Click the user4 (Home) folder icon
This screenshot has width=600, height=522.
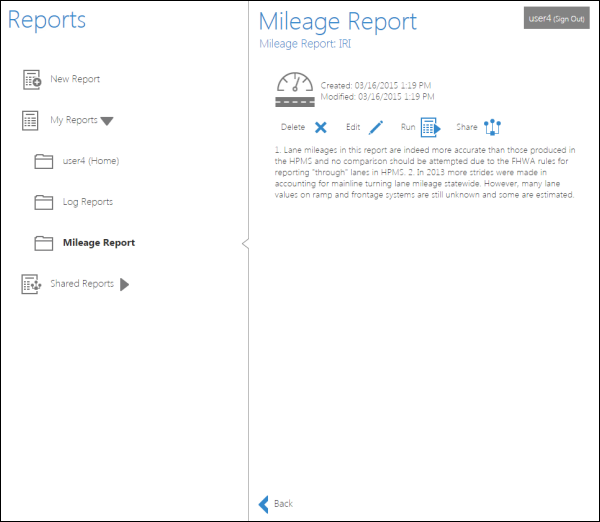pyautogui.click(x=43, y=161)
